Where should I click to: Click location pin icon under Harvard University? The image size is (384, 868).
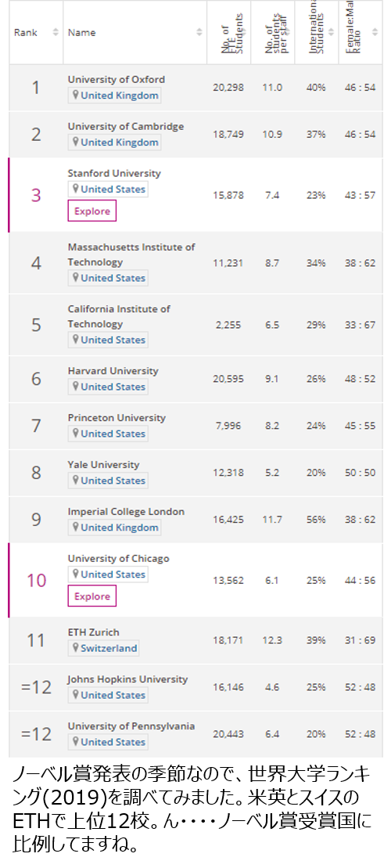pos(76,386)
